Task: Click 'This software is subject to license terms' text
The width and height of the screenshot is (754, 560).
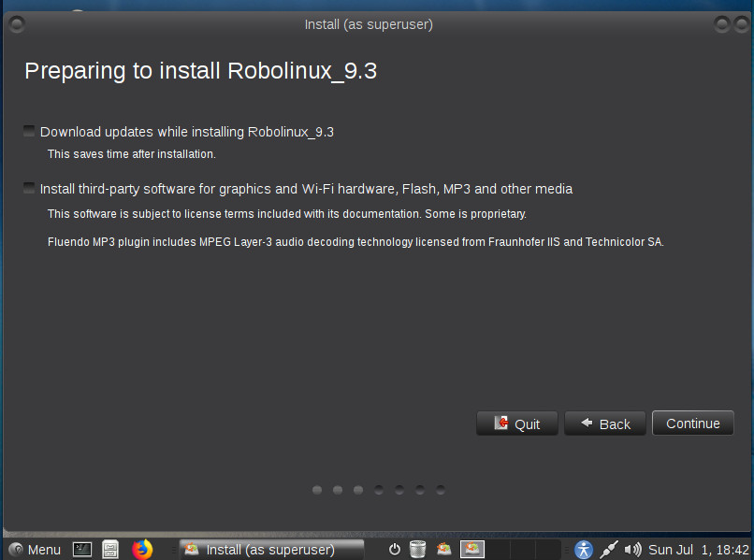Action: (287, 214)
